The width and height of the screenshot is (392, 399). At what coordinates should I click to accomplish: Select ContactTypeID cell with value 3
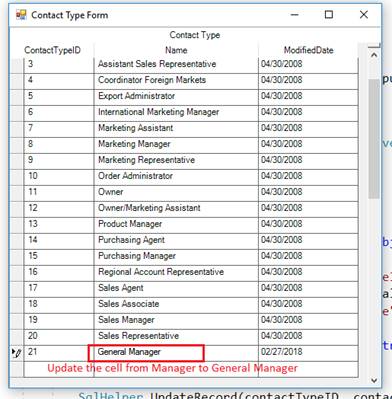59,65
